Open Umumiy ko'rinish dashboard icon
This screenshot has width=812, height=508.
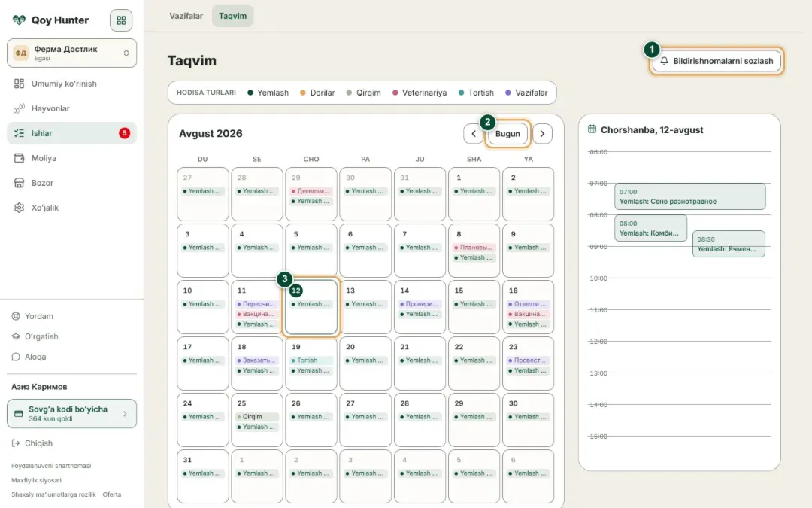pos(19,84)
